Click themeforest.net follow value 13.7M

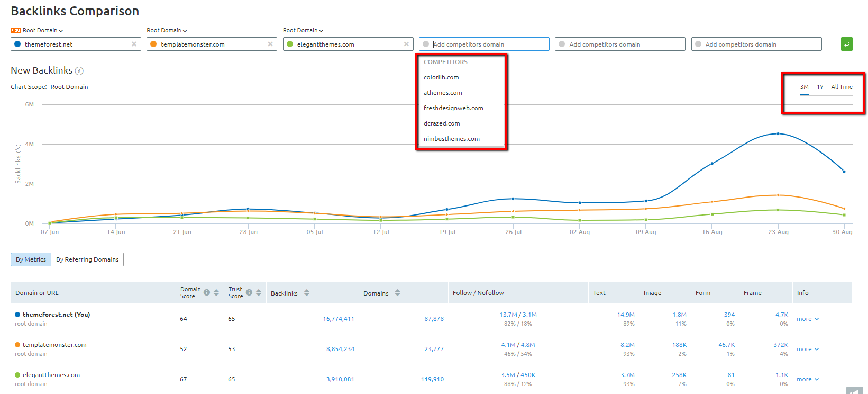tap(508, 315)
